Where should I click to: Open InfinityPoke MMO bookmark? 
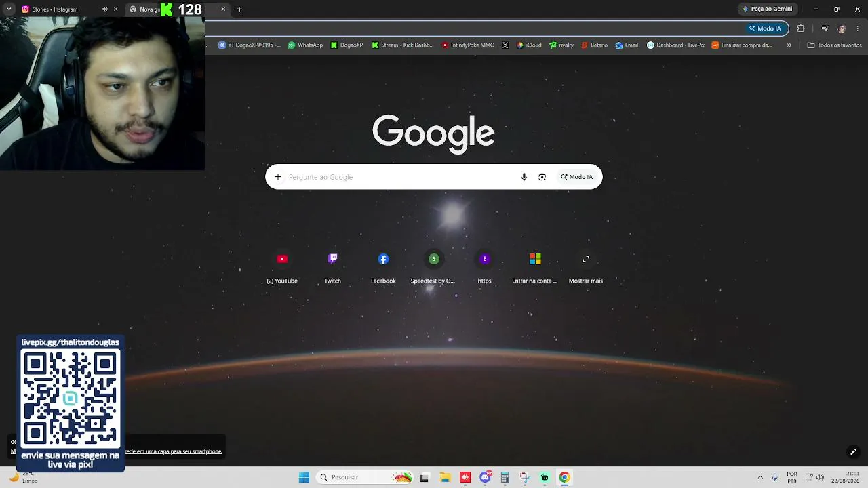468,45
